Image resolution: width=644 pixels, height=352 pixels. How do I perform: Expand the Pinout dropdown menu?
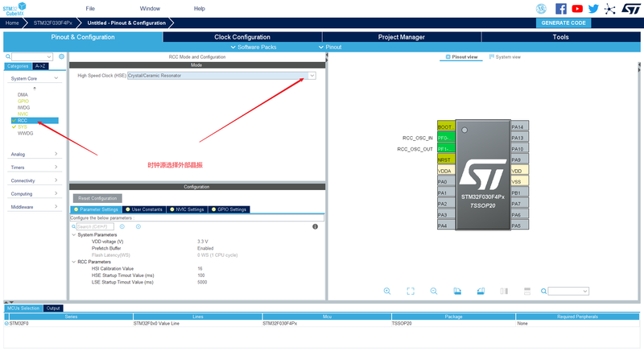[330, 48]
